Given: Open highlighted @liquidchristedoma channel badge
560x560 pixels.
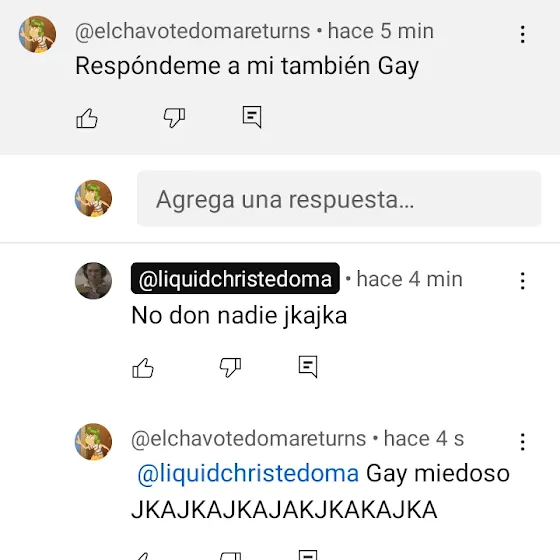Looking at the screenshot, I should coord(235,278).
